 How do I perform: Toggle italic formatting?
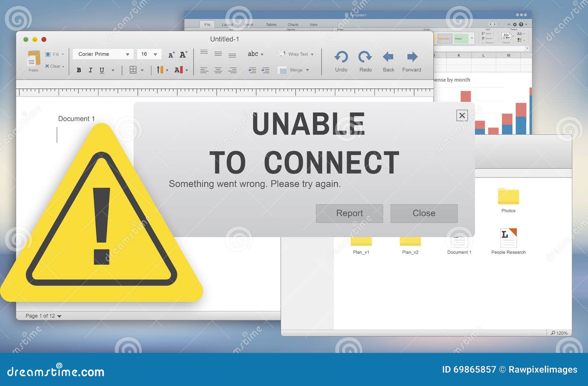(90, 70)
